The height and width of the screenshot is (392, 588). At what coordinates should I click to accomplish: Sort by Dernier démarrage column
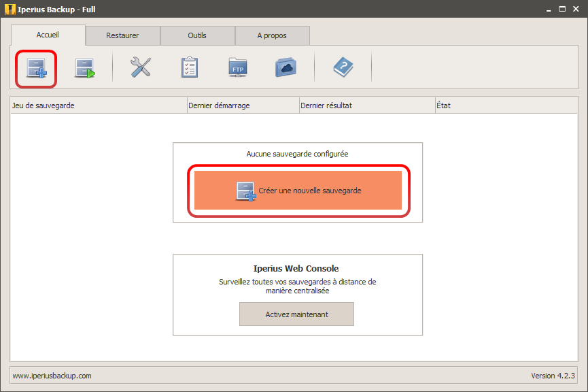pyautogui.click(x=243, y=105)
